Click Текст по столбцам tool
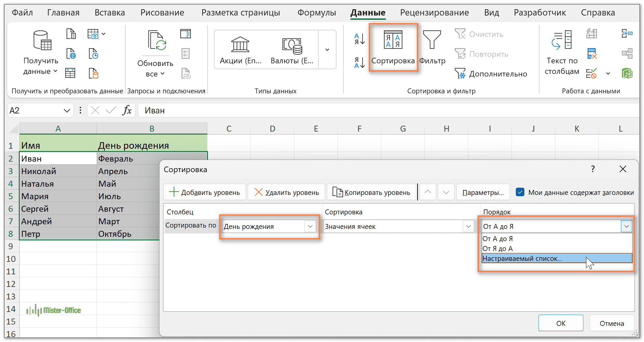The image size is (644, 342). [562, 53]
